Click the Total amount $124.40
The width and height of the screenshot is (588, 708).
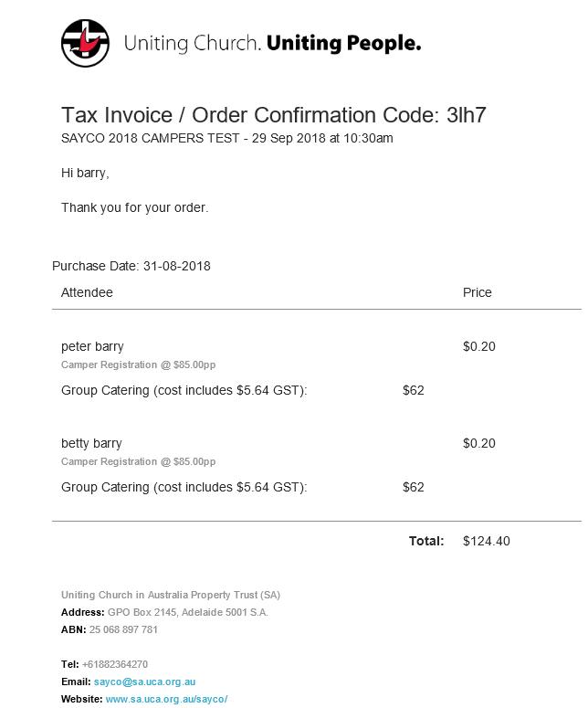[x=487, y=541]
